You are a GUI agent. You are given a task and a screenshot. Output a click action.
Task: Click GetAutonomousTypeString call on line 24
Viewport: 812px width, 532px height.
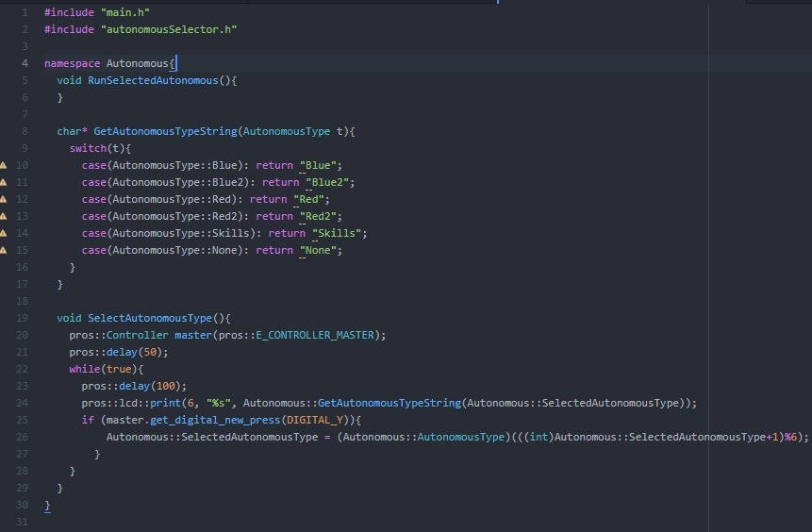(389, 403)
